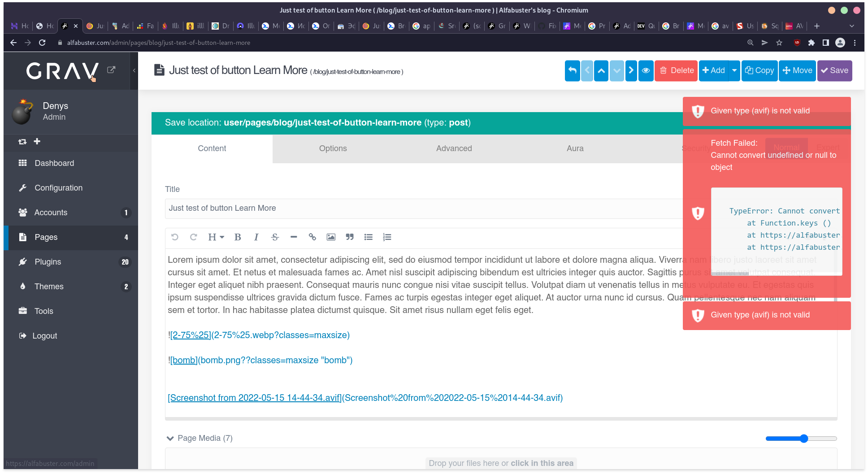The image size is (868, 474).
Task: Toggle italic formatting in editor
Action: pyautogui.click(x=256, y=237)
